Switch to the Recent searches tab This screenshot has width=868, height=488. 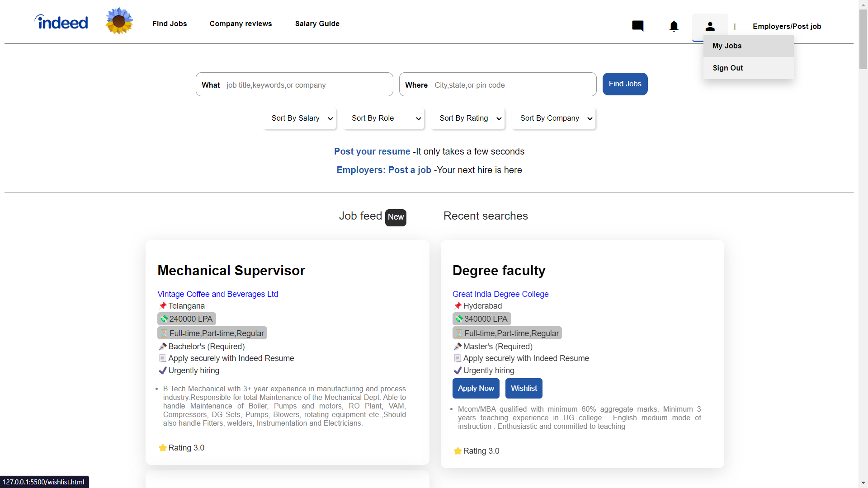(486, 216)
